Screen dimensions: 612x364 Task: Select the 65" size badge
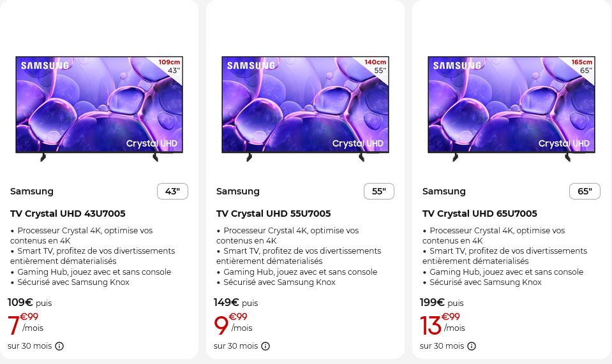point(585,191)
